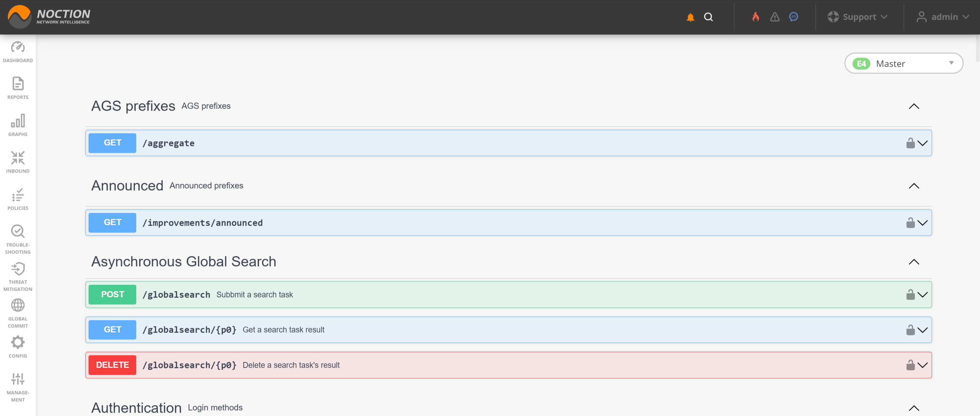Expand the GET /globalsearch/{p0} chevron
Screen dimensions: 980x416
pyautogui.click(x=922, y=330)
